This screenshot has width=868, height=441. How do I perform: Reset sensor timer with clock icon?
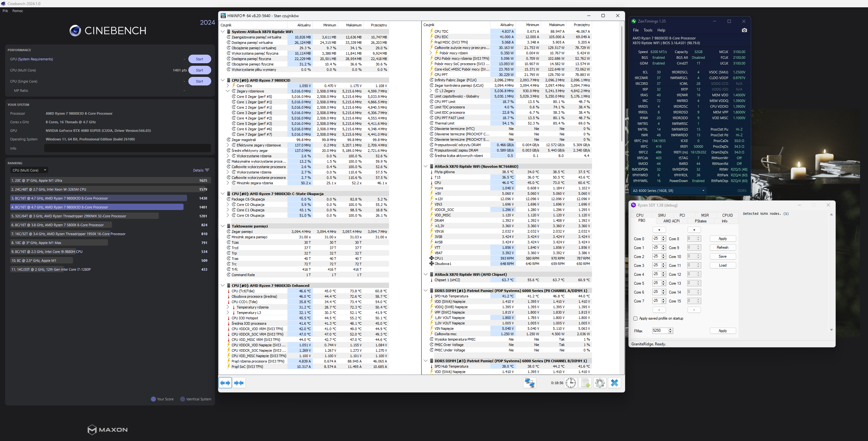pyautogui.click(x=571, y=383)
